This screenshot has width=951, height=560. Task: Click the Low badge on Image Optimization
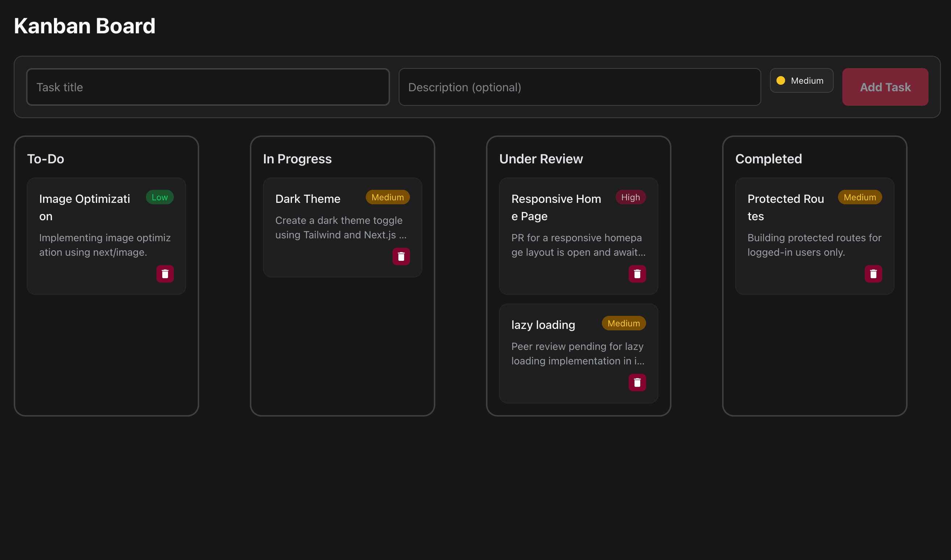point(160,197)
